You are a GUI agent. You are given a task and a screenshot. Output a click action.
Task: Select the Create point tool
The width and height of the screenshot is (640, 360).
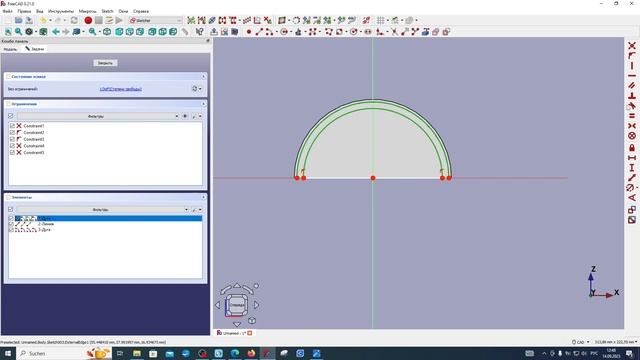[x=249, y=31]
